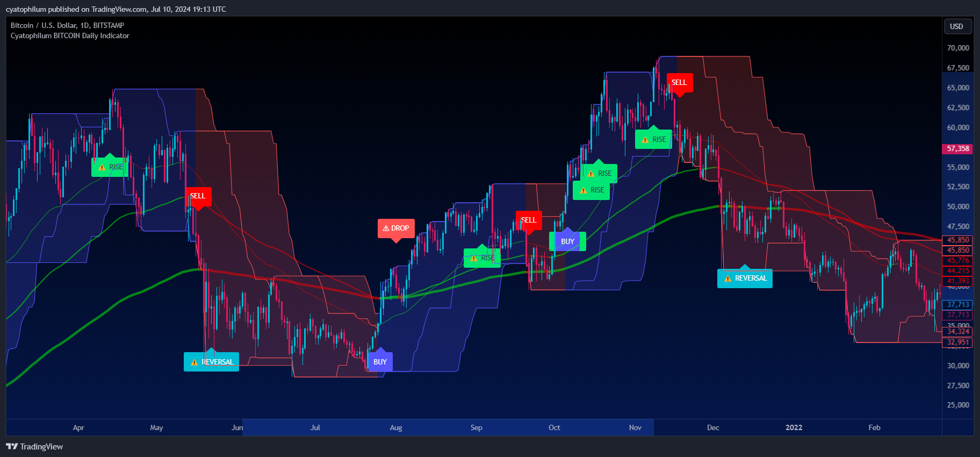Click the red DROP alert label
The width and height of the screenshot is (980, 457).
(x=396, y=228)
